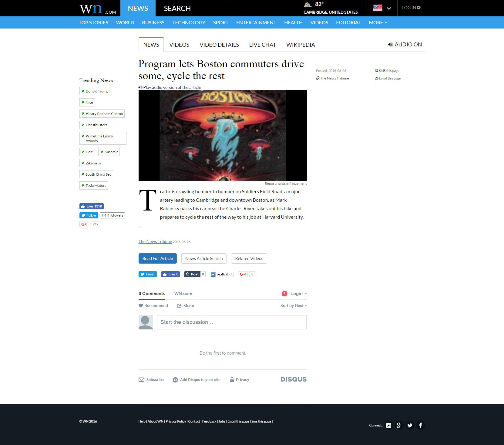Go to the EDITORIAL section

pos(348,22)
